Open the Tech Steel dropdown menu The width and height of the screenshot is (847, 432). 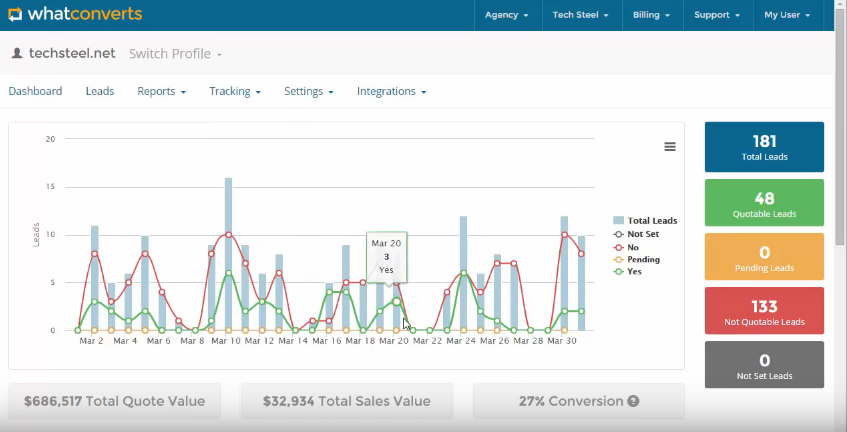pos(581,15)
